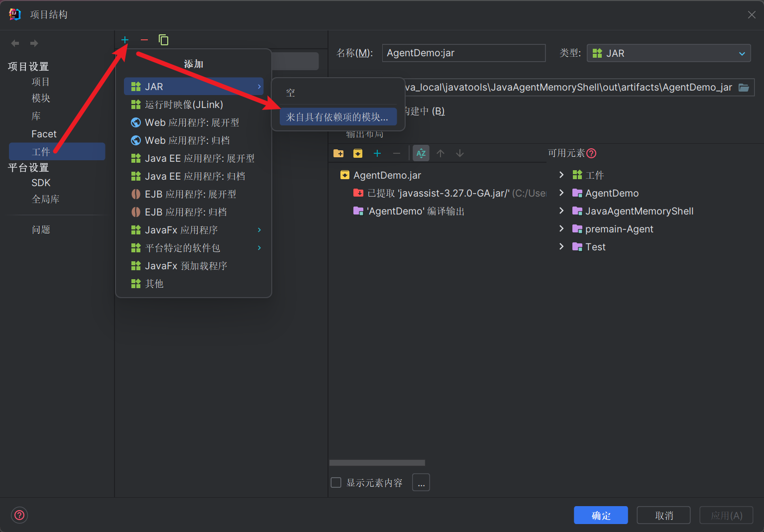Open 全局库 in platform settings sidebar
Viewport: 764px width, 532px height.
[x=45, y=199]
